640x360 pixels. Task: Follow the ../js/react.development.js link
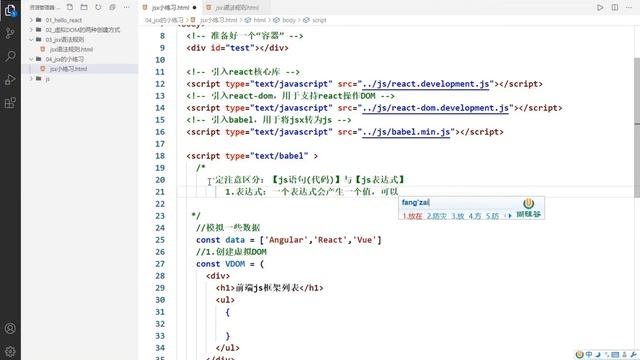(426, 84)
